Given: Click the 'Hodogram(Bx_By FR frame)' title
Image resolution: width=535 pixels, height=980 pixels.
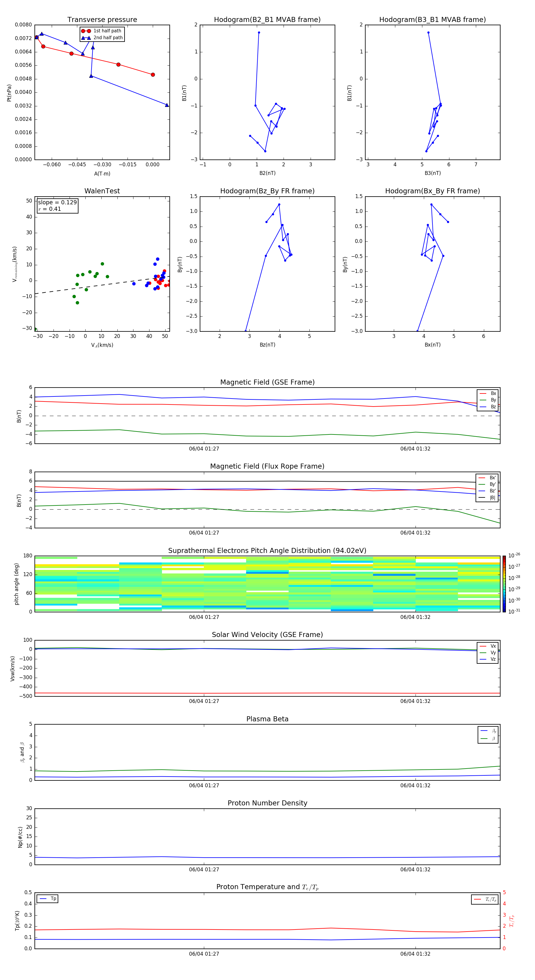Looking at the screenshot, I should coord(432,191).
